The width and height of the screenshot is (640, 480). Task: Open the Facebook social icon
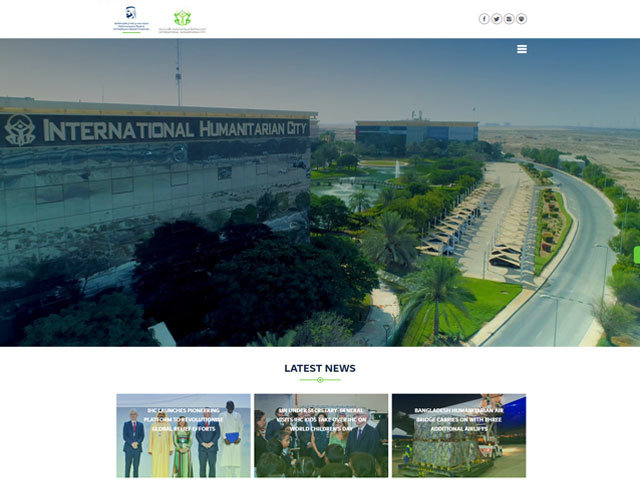click(484, 19)
